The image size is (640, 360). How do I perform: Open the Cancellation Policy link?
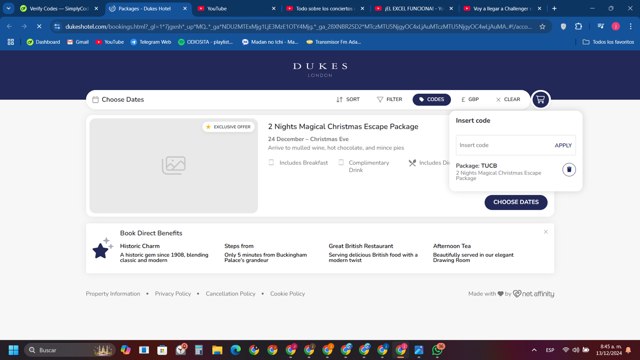pyautogui.click(x=230, y=293)
